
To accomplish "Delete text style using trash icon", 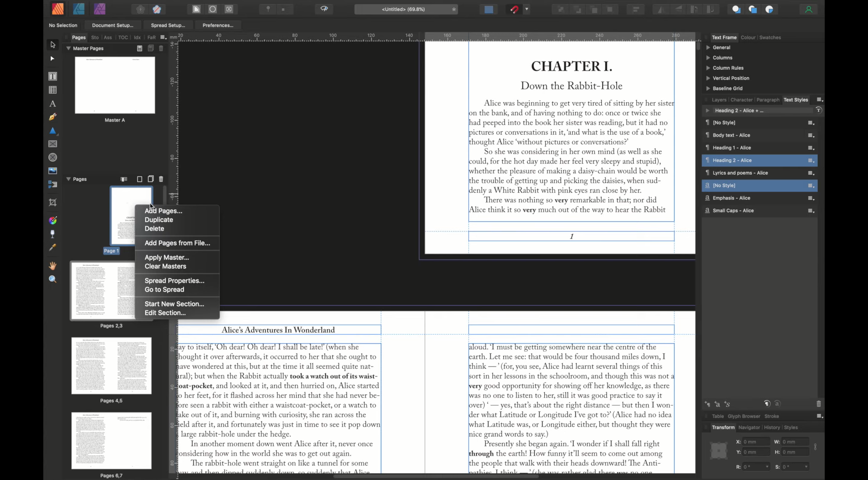I will [x=819, y=404].
